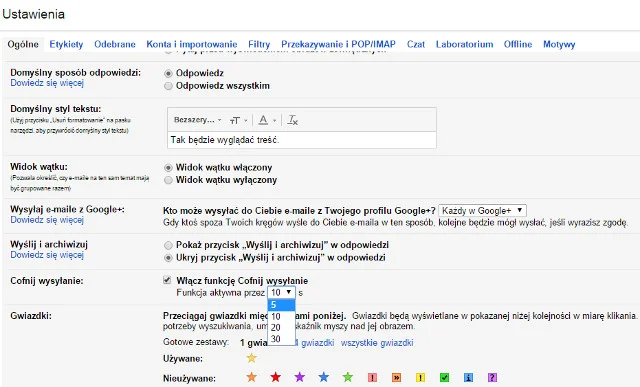This screenshot has height=387, width=640.
Task: Choose the orange double-arrow icon
Action: [x=396, y=378]
